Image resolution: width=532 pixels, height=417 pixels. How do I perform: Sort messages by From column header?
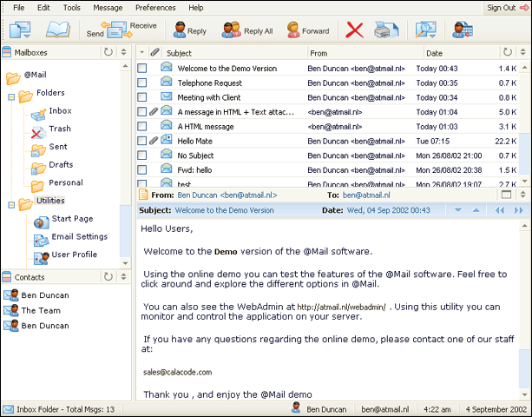(x=319, y=53)
